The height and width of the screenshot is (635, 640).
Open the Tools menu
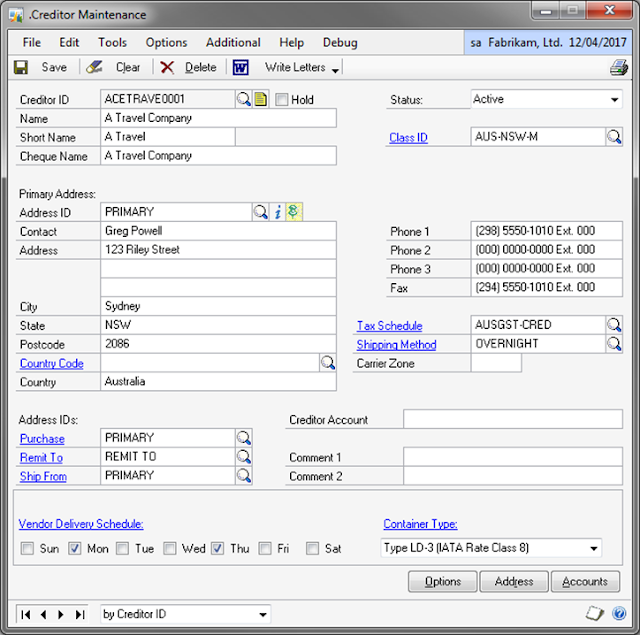coord(112,42)
